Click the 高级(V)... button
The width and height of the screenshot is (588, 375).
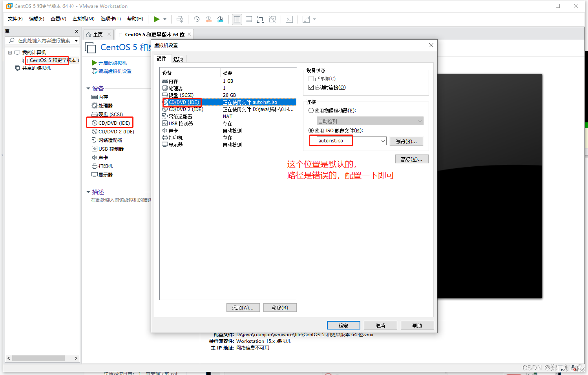[412, 159]
